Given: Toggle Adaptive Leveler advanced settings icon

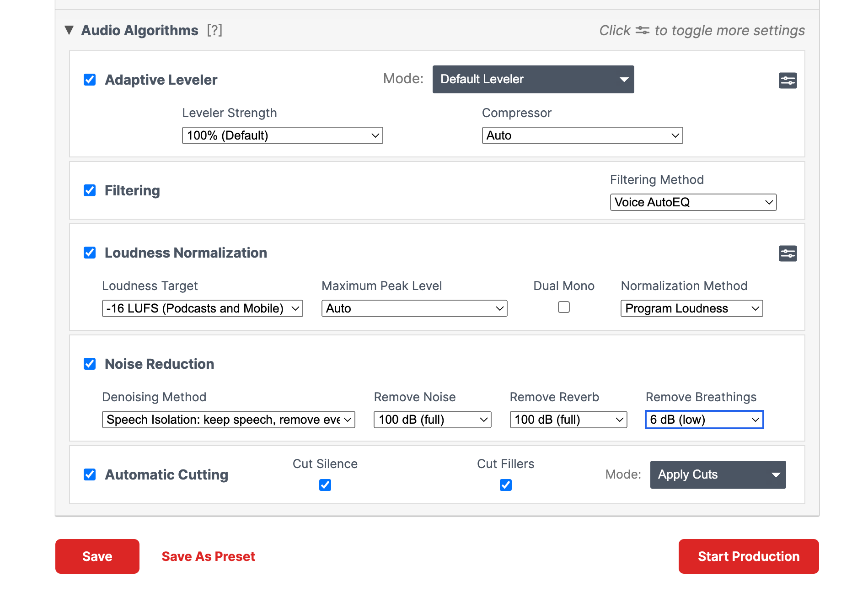Looking at the screenshot, I should 788,81.
